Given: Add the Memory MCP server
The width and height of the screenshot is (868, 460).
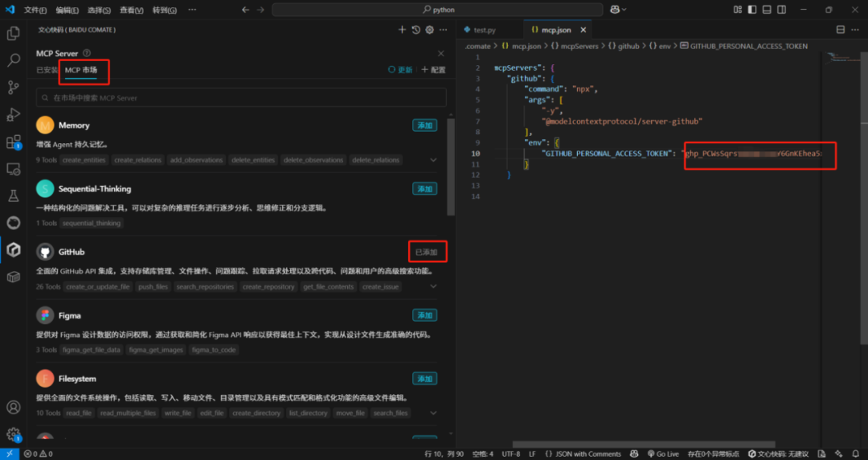Looking at the screenshot, I should (x=424, y=125).
